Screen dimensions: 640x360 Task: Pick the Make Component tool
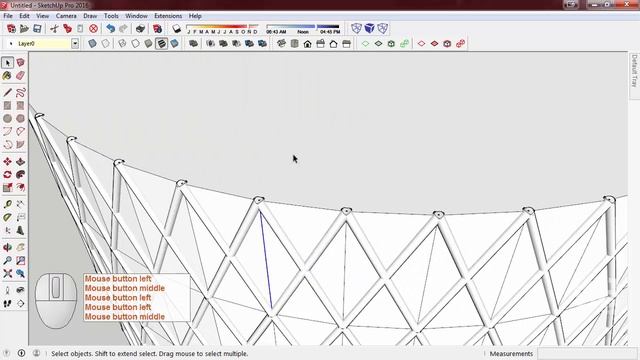[20, 62]
